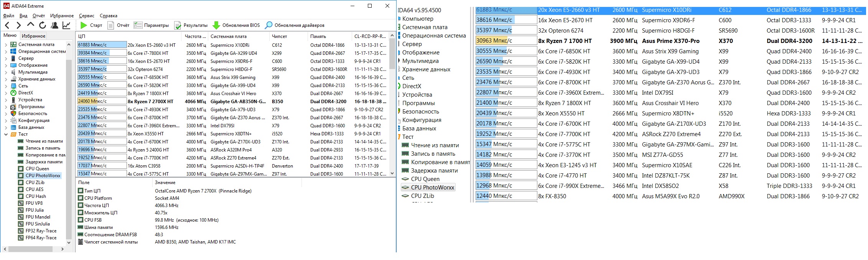Select Безопасность in the left window tree
The image size is (868, 260).
(33, 114)
